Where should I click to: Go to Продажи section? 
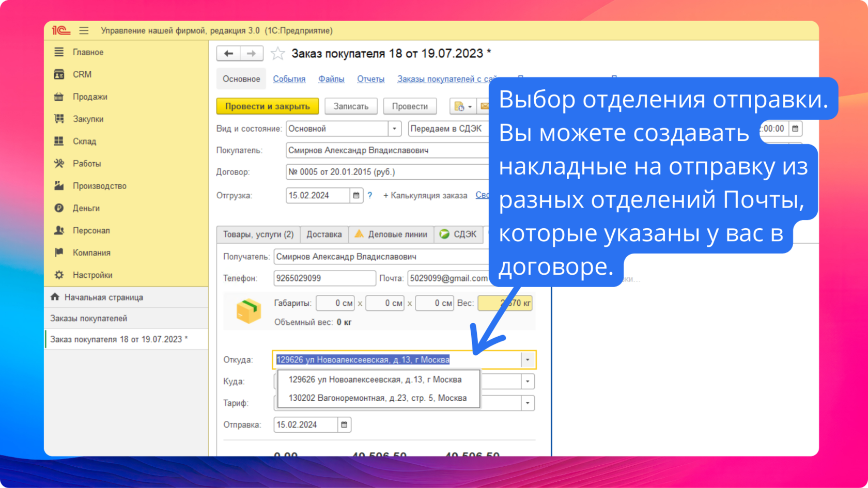pyautogui.click(x=90, y=97)
